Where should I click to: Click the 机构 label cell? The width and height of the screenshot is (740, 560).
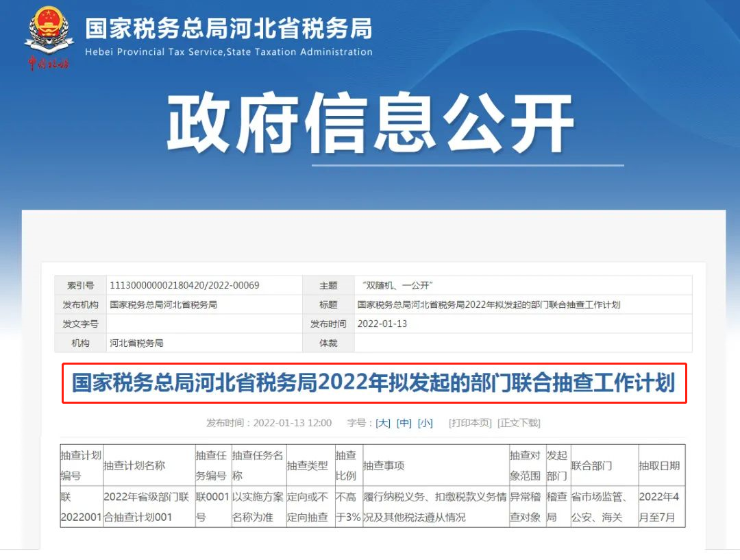[x=81, y=343]
